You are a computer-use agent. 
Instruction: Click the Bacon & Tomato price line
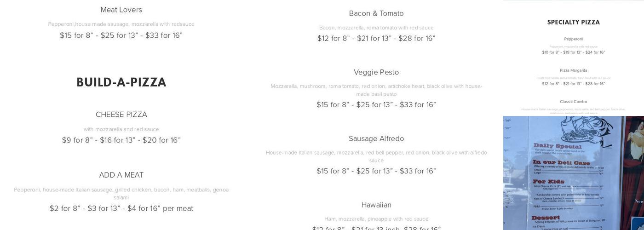click(x=376, y=39)
